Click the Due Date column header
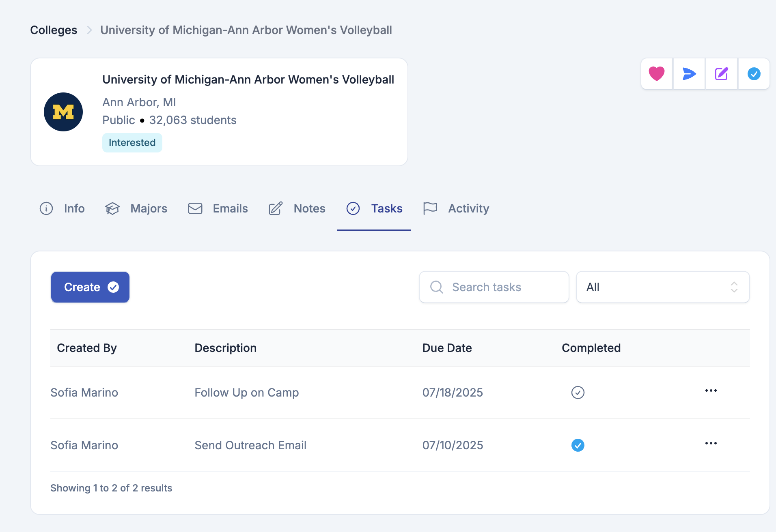The width and height of the screenshot is (776, 532). pos(447,348)
